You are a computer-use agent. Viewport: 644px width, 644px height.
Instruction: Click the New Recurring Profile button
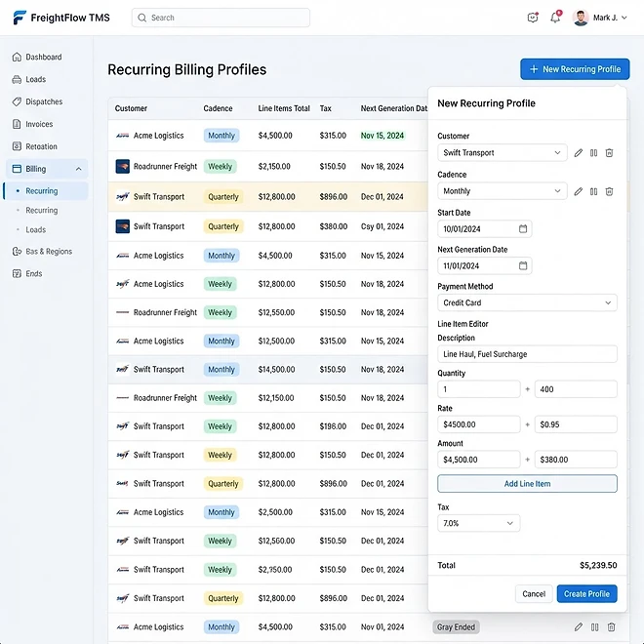pos(575,69)
